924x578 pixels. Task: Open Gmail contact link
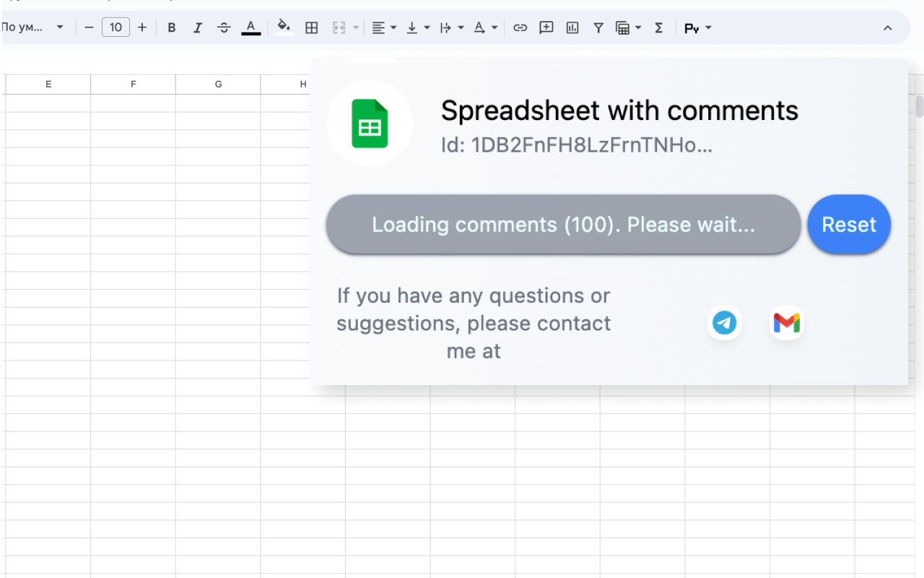point(787,322)
